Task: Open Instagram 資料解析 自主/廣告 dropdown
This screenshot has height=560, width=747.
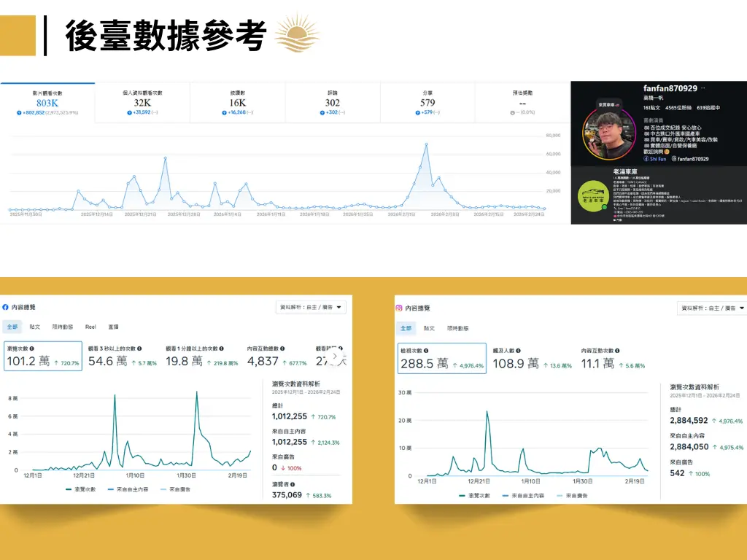Action: click(x=711, y=308)
